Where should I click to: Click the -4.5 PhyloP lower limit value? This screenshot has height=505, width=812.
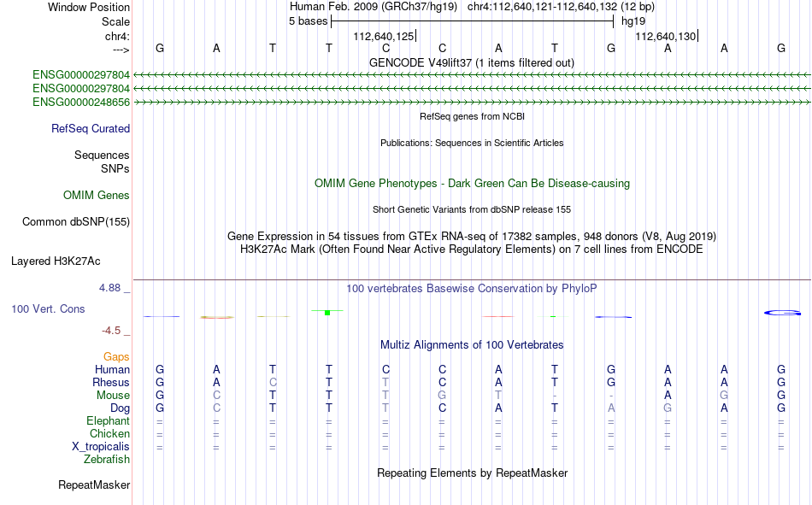coord(111,331)
